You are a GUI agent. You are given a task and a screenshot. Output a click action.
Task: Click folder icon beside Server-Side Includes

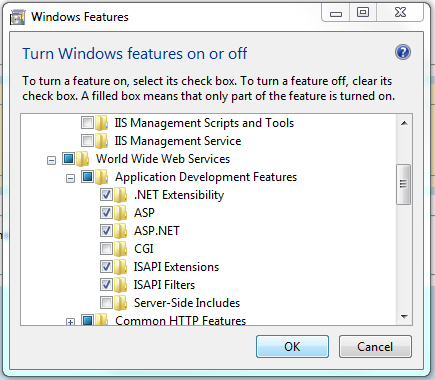pos(120,303)
